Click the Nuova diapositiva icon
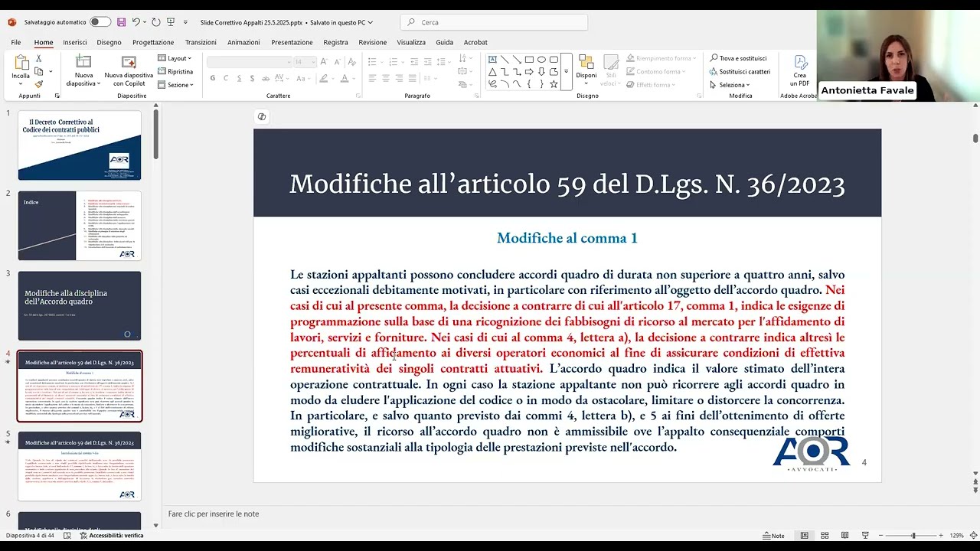 click(83, 62)
